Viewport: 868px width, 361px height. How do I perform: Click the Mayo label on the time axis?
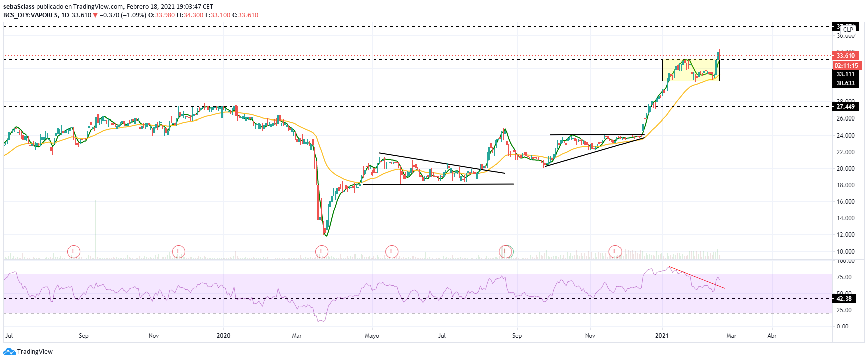372,335
